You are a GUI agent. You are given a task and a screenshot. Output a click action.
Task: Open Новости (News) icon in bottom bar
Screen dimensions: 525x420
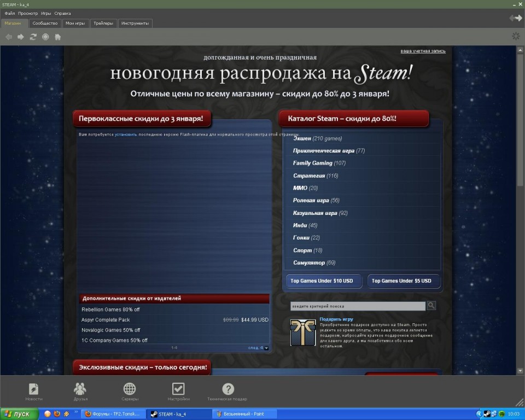pos(33,389)
